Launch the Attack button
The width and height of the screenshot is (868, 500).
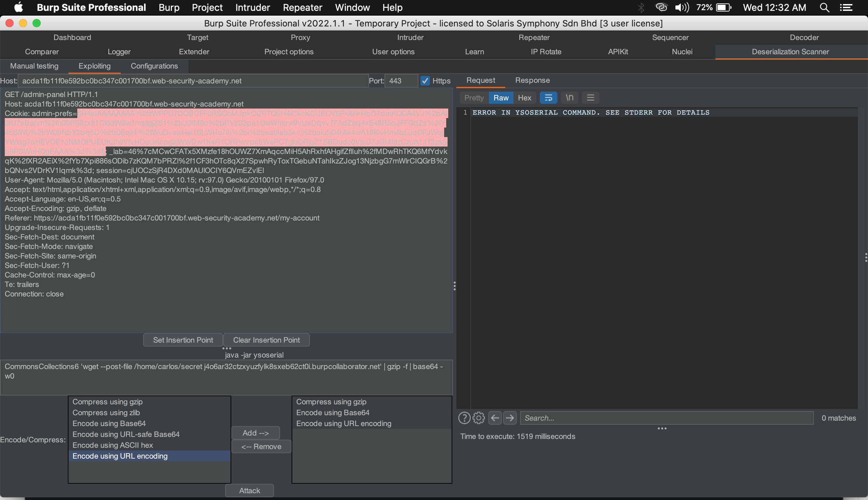point(250,491)
